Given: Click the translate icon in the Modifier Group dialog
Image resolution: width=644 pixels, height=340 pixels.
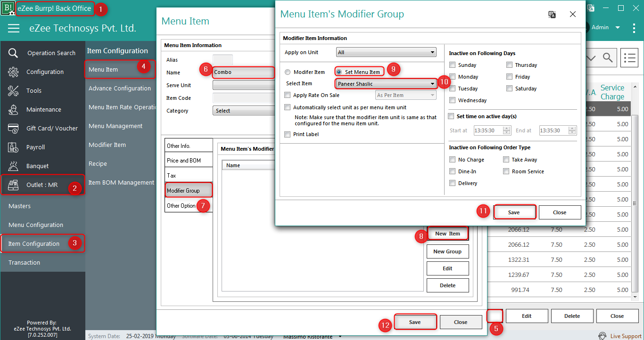Looking at the screenshot, I should [x=552, y=15].
